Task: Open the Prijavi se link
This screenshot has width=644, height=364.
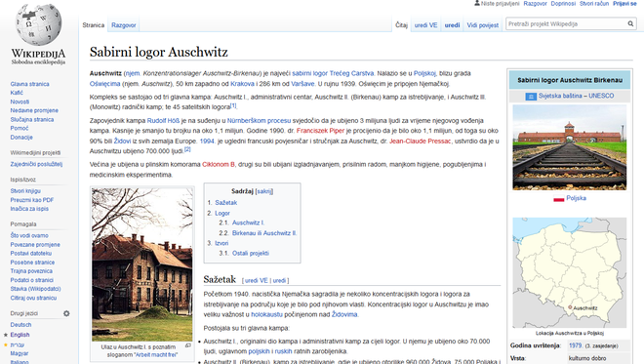Action: coord(624,3)
